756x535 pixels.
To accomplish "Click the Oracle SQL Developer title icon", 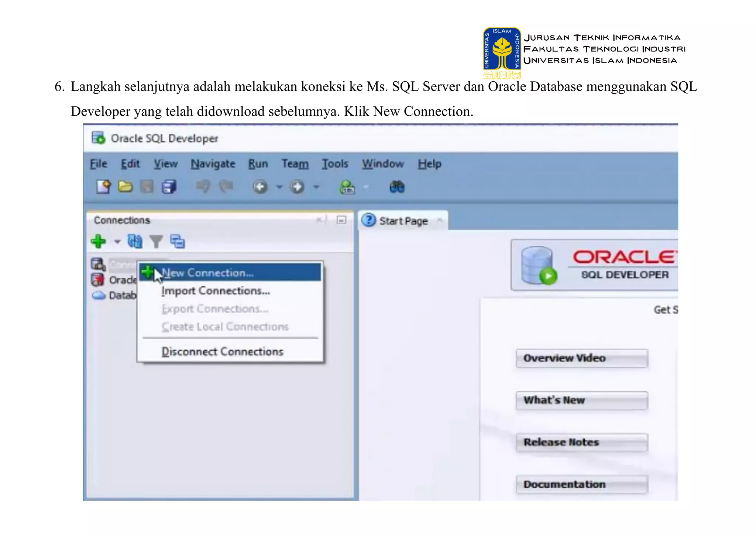I will [99, 138].
